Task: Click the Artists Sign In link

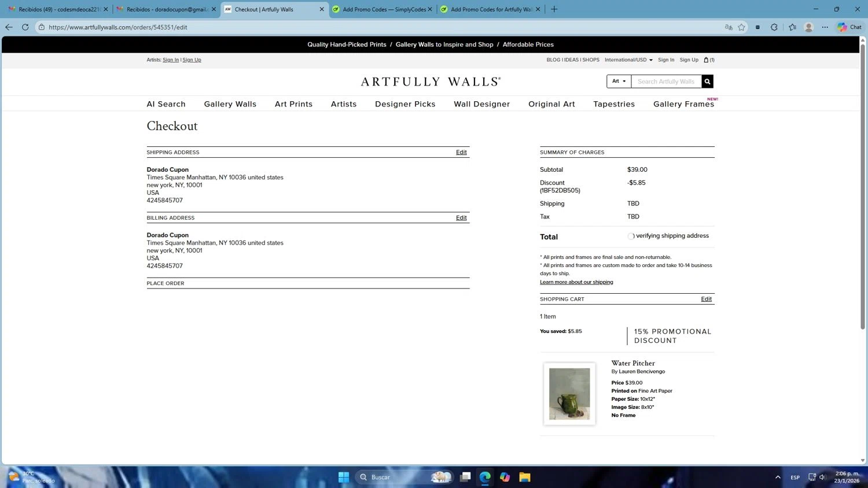Action: (171, 60)
